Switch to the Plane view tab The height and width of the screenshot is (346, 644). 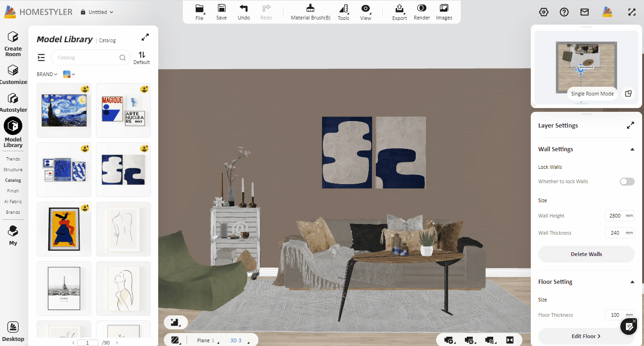204,340
